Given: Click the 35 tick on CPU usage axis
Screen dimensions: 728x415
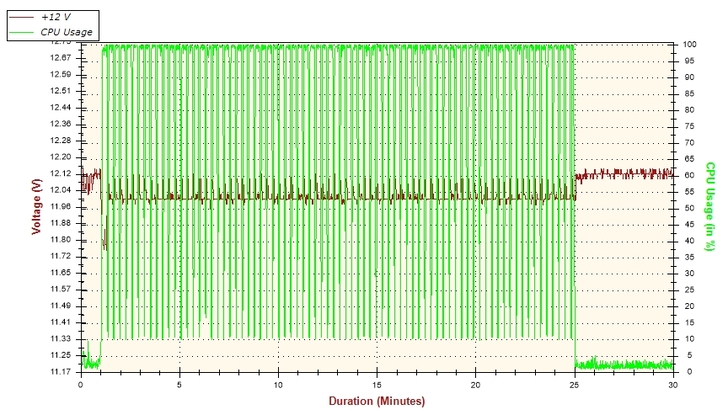Looking at the screenshot, I should point(689,257).
